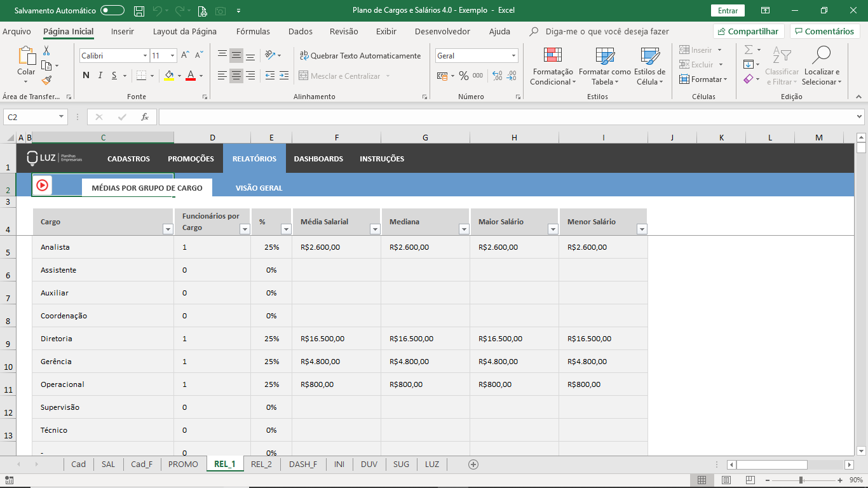Click the Save diskette icon in title bar
868x488 pixels.
[x=139, y=11]
